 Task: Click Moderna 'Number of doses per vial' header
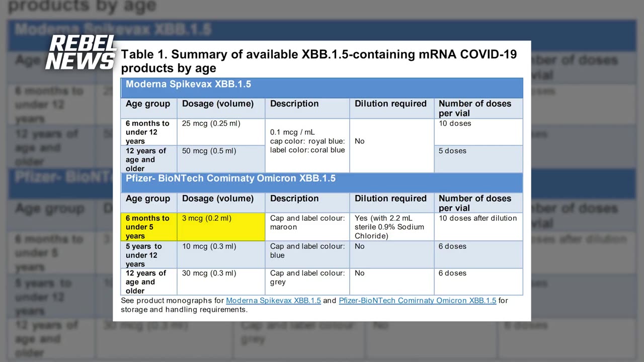[478, 108]
